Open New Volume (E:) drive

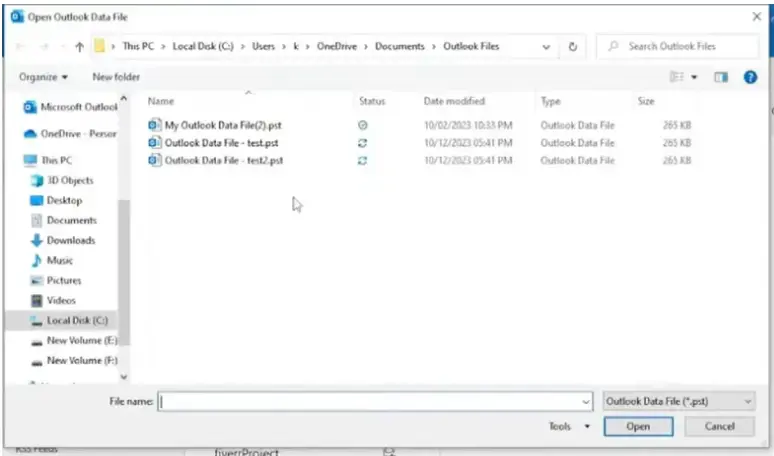(x=74, y=341)
